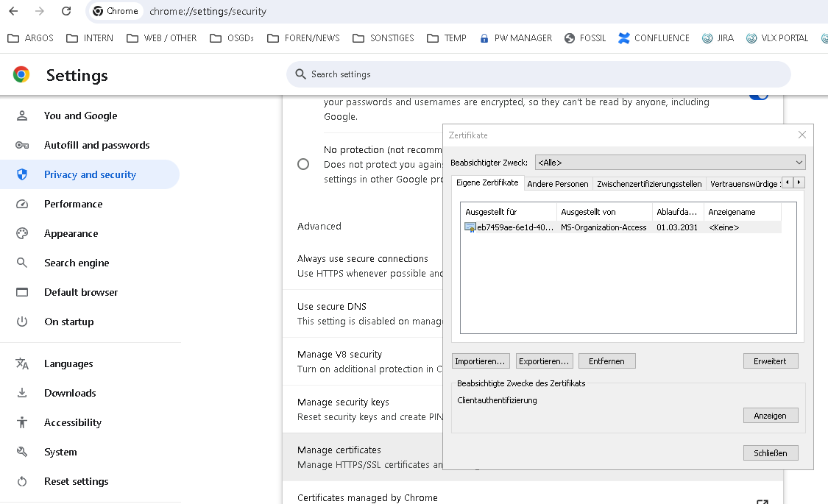Click the Importieren button
This screenshot has width=828, height=504.
(481, 361)
